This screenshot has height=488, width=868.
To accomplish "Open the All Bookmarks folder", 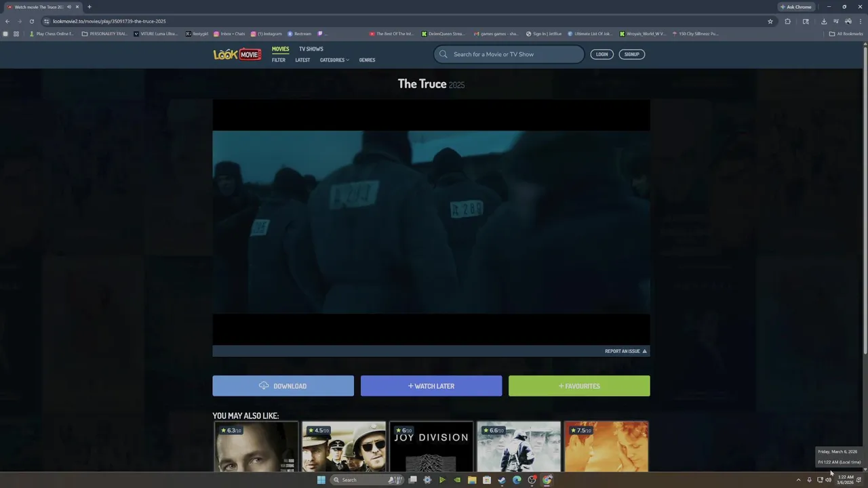I will [846, 33].
